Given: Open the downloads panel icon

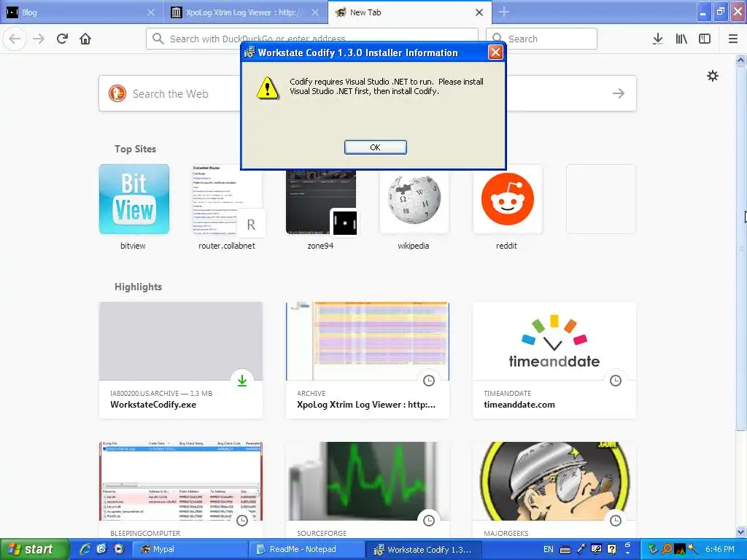Looking at the screenshot, I should click(x=657, y=39).
